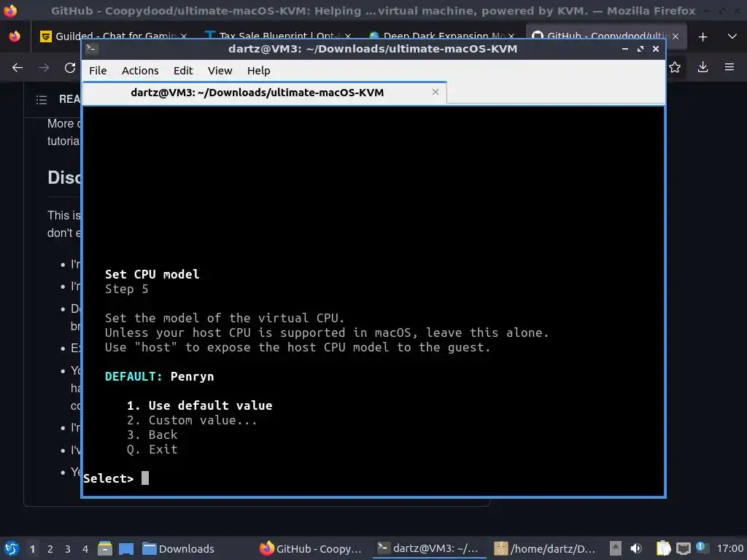The height and width of the screenshot is (560, 747).
Task: Bookmark this page with star icon
Action: (x=675, y=68)
